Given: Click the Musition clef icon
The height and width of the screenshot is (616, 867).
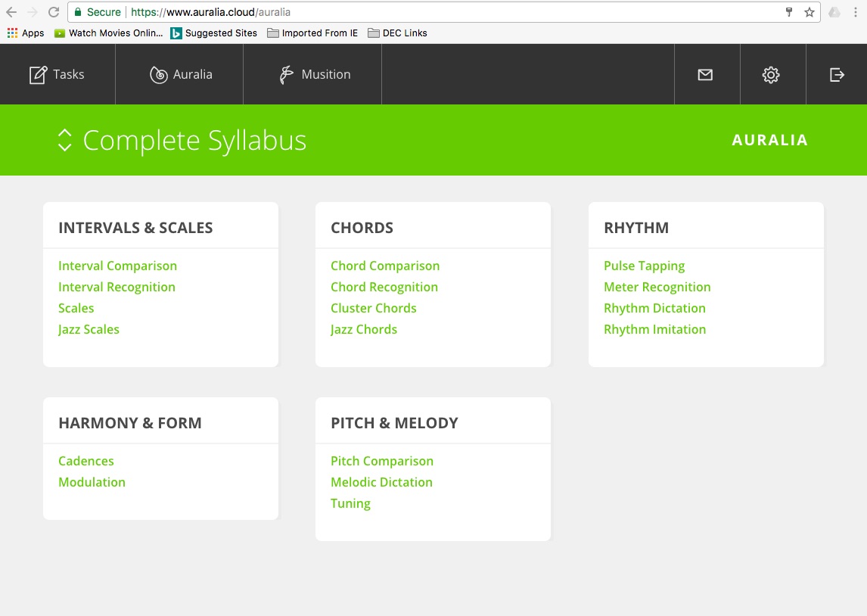Looking at the screenshot, I should (x=286, y=75).
